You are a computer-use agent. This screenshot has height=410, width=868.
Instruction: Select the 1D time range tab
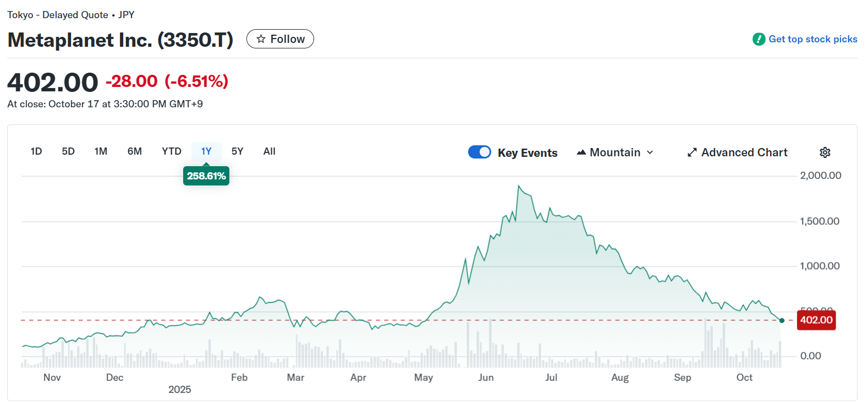(x=36, y=151)
